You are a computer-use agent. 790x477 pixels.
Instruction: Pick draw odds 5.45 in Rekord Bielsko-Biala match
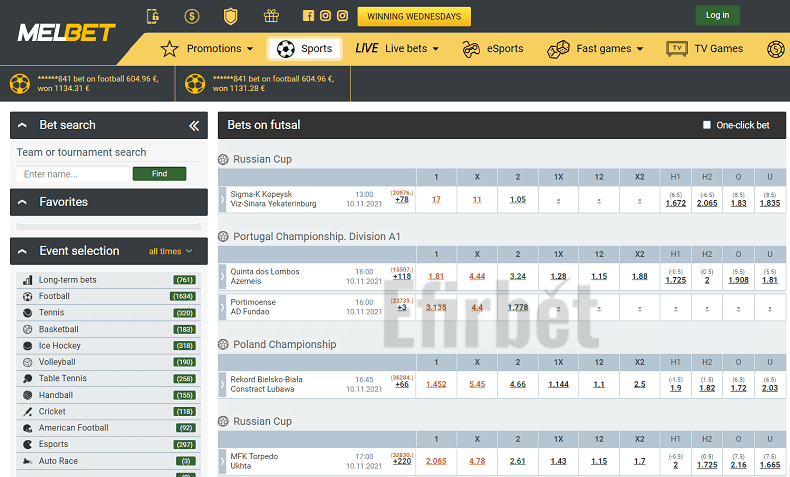pos(477,384)
